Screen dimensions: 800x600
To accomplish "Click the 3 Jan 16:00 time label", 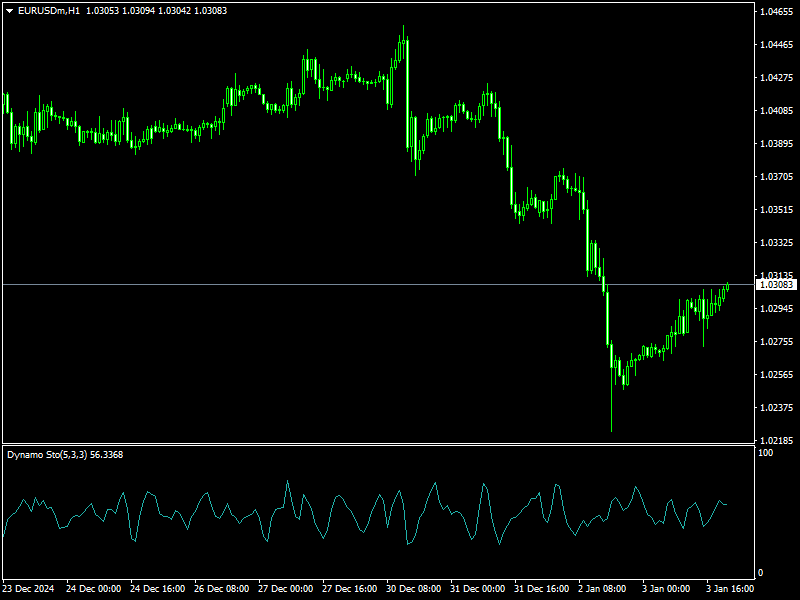I will pyautogui.click(x=730, y=589).
